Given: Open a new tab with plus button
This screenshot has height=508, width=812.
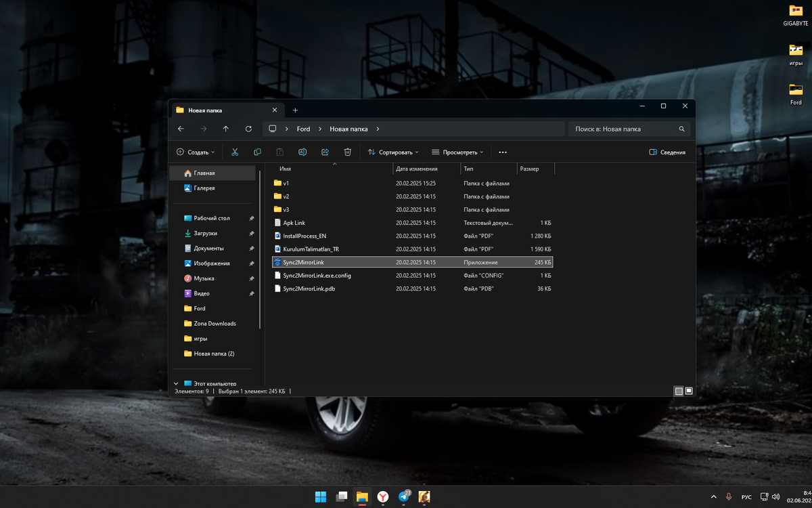Looking at the screenshot, I should click(295, 110).
